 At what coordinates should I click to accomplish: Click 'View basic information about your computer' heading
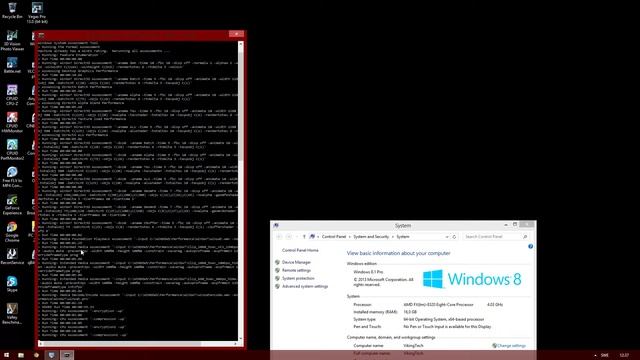point(398,253)
